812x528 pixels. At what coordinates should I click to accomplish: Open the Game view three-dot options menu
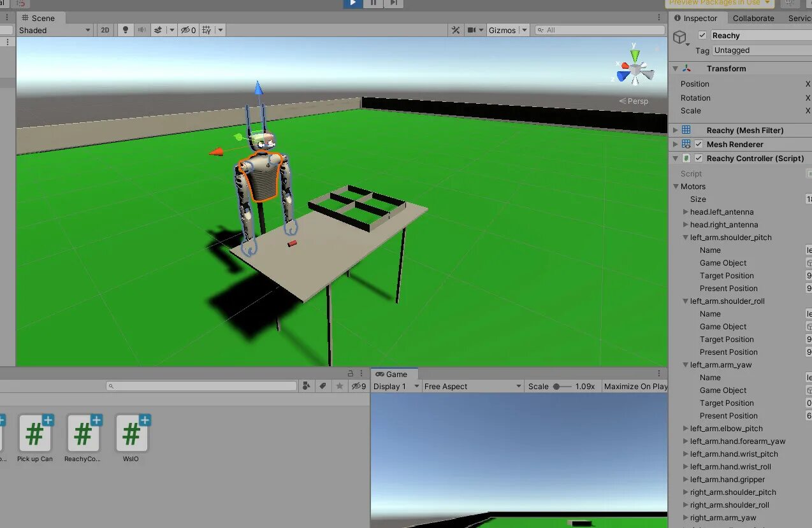660,374
